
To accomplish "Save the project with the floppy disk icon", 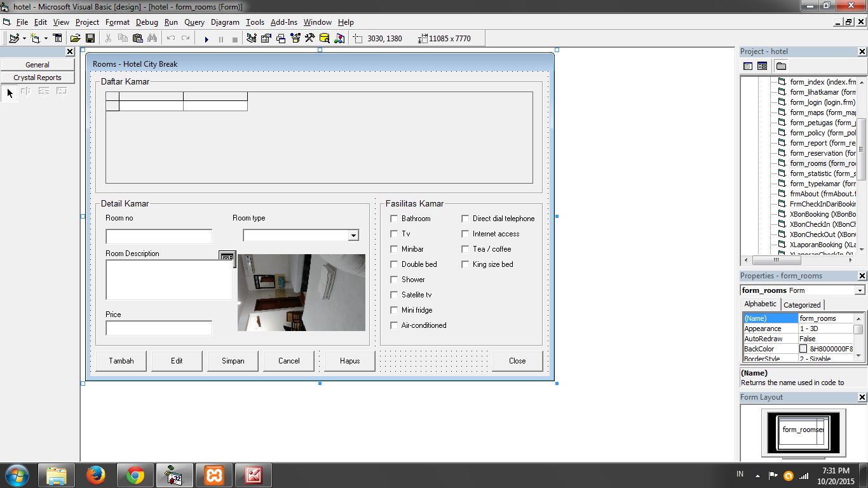I will tap(90, 39).
